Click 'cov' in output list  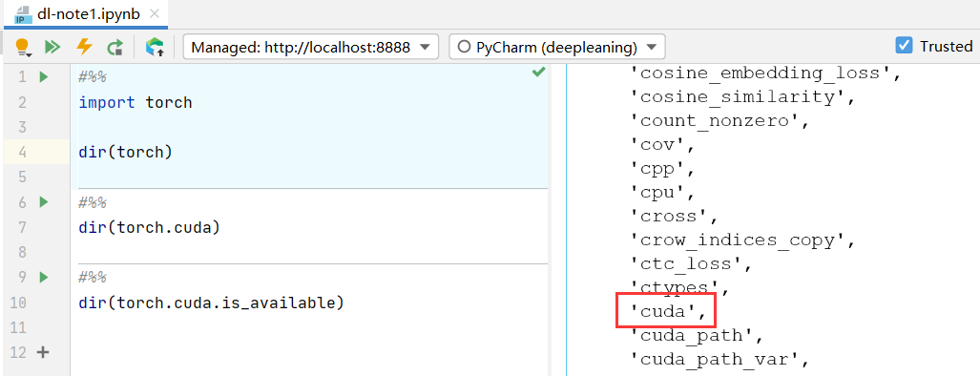(663, 144)
